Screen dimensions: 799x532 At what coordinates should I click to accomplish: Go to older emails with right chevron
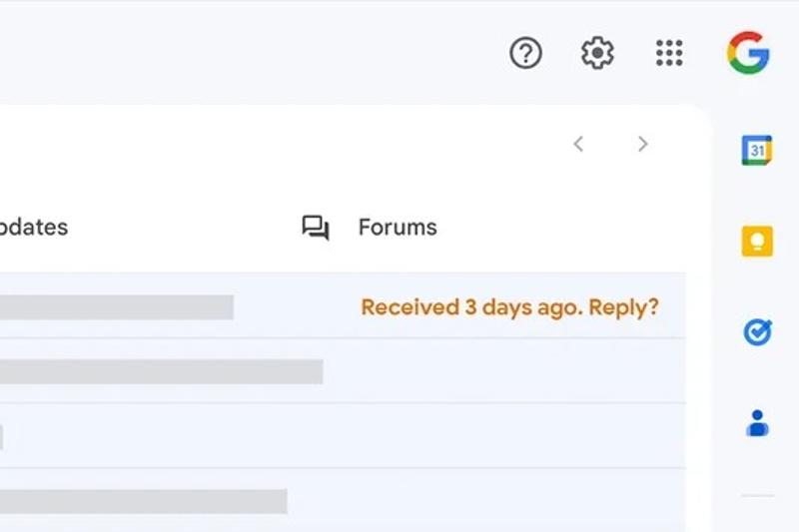pos(642,144)
